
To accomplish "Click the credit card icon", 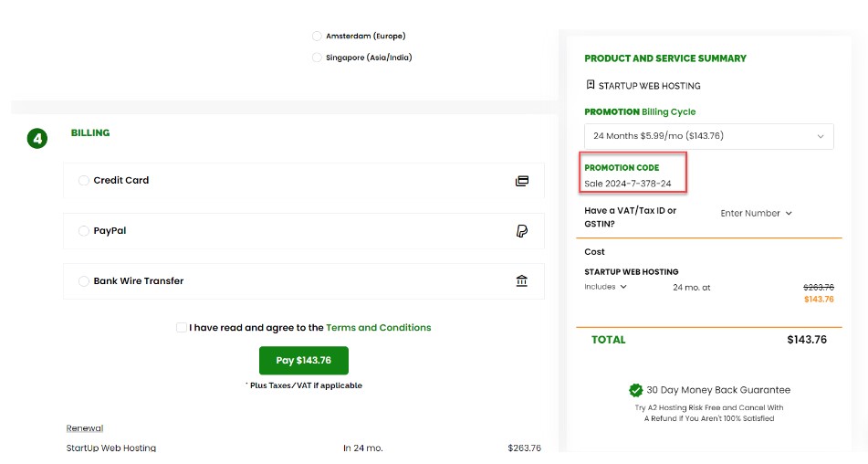I will [522, 181].
